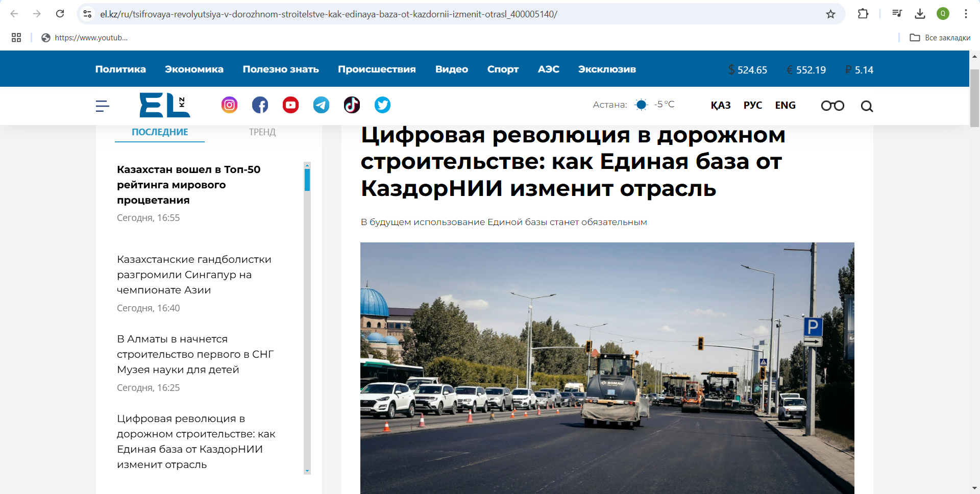Click the 'Астана:' weather label
Viewport: 980px width, 494px height.
[x=610, y=105]
